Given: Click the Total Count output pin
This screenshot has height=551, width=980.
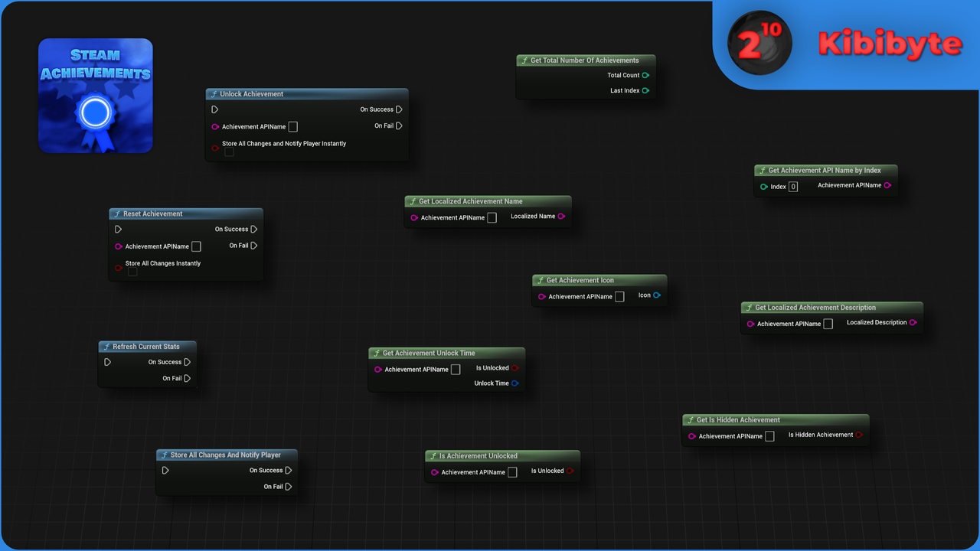Looking at the screenshot, I should click(x=645, y=75).
